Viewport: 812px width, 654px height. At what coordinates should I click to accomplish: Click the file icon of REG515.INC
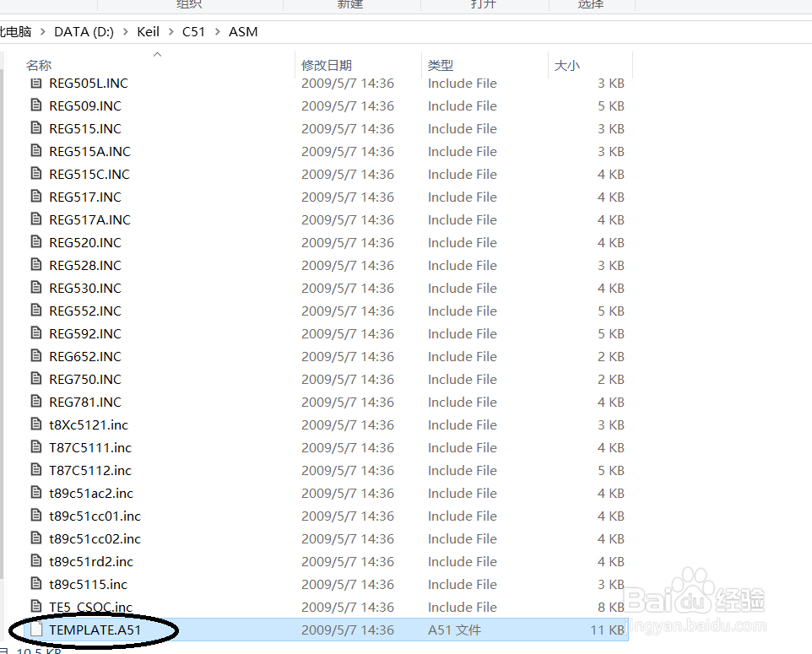click(x=36, y=128)
